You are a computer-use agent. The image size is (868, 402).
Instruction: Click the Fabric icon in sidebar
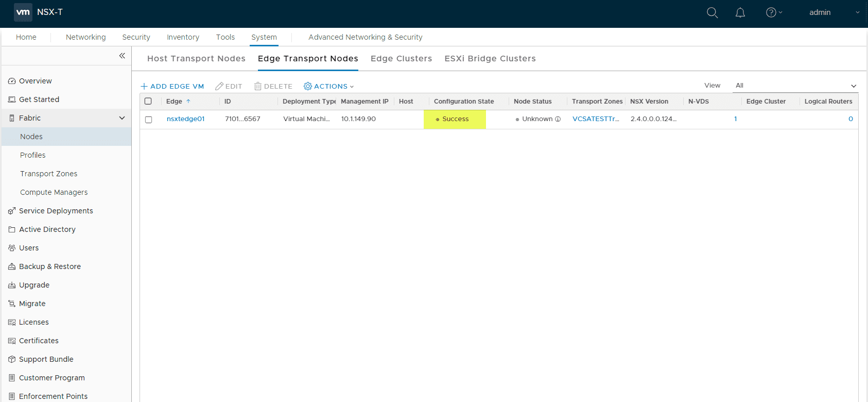tap(12, 118)
